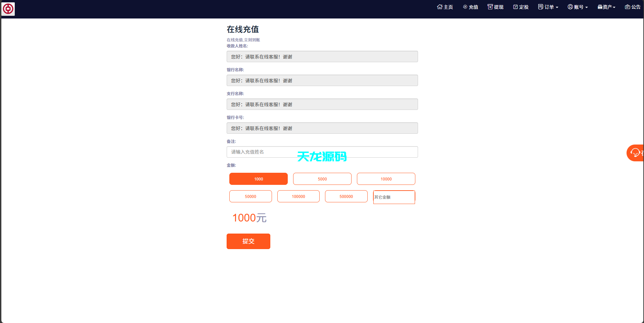Open the 公告 menu item

[632, 7]
